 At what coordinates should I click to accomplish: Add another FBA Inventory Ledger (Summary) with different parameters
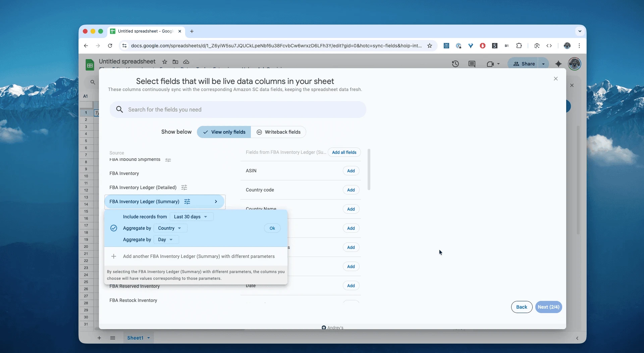[x=199, y=256]
